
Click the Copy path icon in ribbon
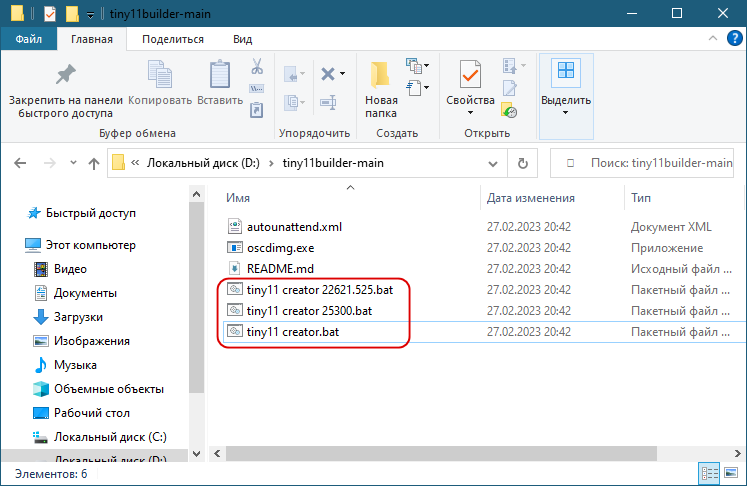[x=257, y=89]
